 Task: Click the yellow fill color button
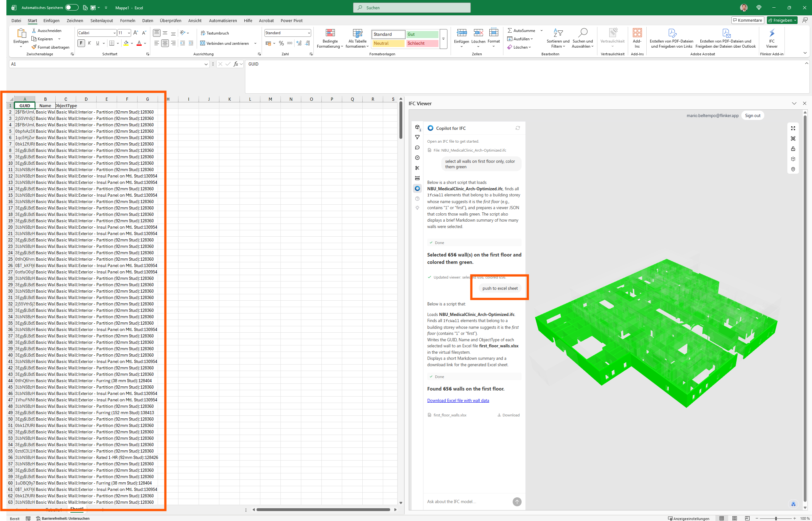pos(126,43)
